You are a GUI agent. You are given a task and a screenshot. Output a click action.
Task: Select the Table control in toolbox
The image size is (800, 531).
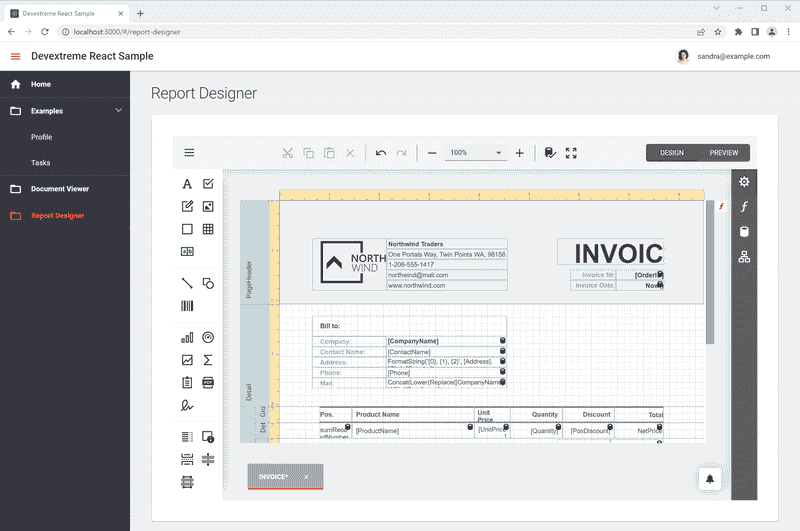208,229
